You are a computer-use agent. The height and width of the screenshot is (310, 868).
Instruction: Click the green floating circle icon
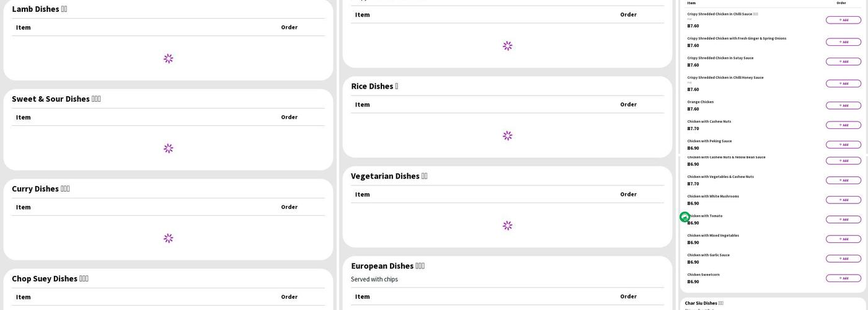tap(684, 217)
